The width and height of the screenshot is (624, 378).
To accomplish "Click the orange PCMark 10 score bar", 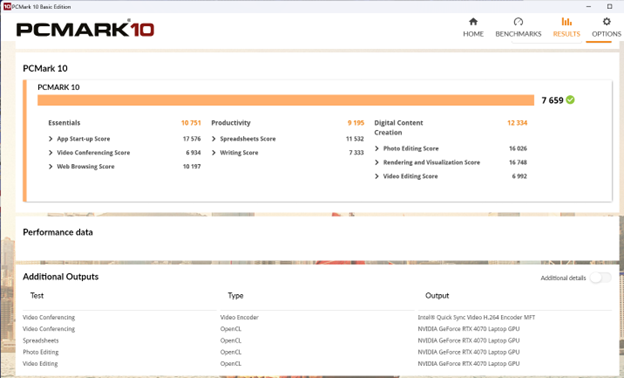I will pos(286,100).
